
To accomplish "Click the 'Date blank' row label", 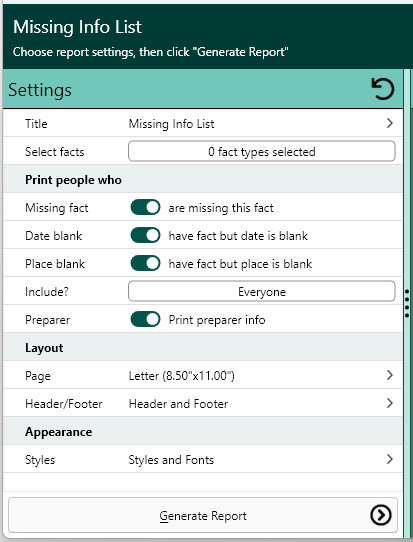I will coord(54,236).
